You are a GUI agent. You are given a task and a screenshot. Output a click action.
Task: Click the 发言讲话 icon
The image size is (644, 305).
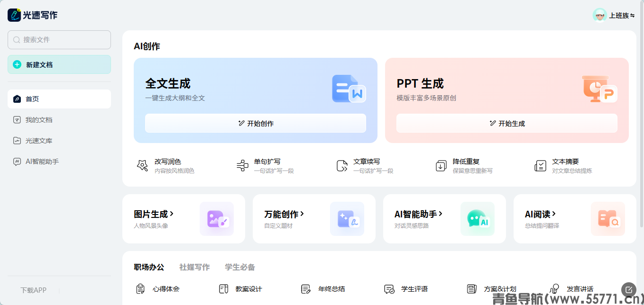[554, 289]
